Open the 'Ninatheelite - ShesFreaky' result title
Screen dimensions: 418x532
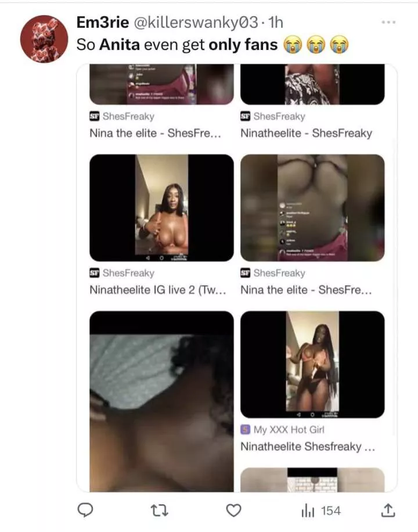click(x=307, y=133)
